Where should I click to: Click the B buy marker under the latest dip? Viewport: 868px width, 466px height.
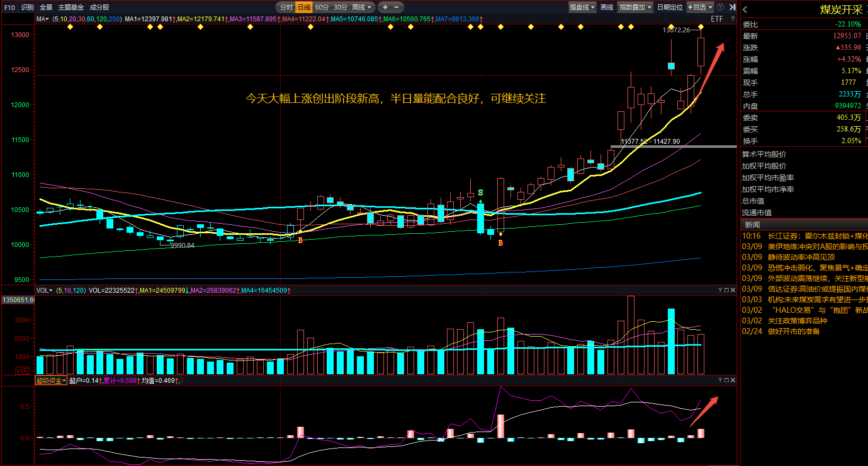pos(500,243)
